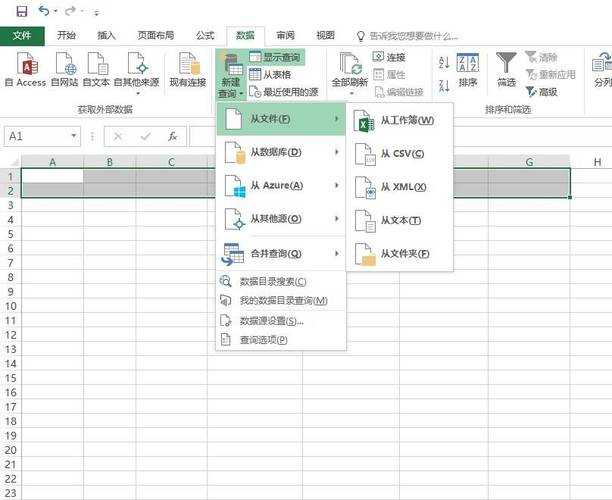Click the 属性 properties button
Screen dimensions: 612x500
389,74
